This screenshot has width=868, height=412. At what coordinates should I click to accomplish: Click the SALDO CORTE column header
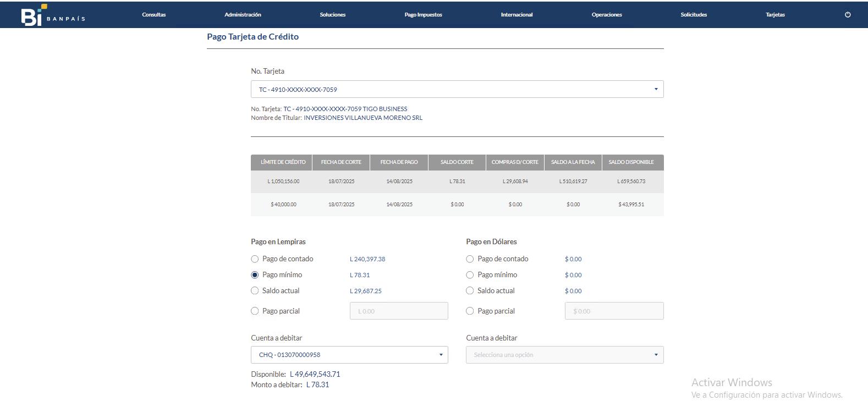pyautogui.click(x=457, y=162)
